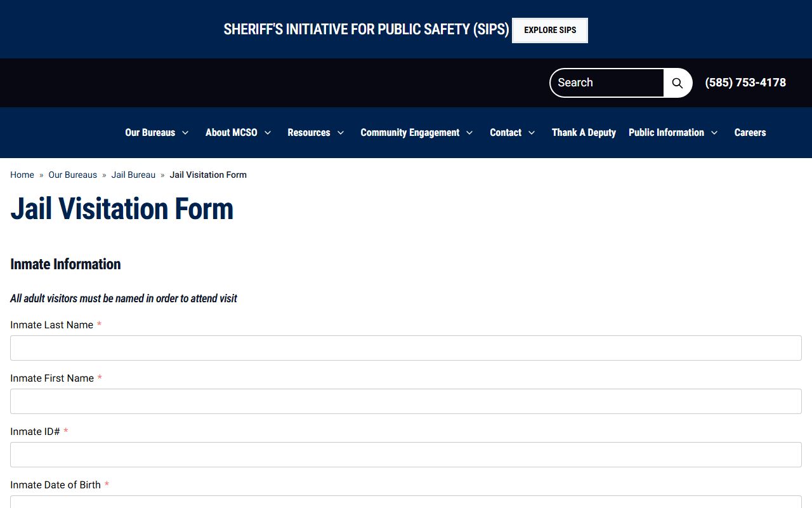
Task: Click the Inmate ID# label
Action: pos(35,432)
